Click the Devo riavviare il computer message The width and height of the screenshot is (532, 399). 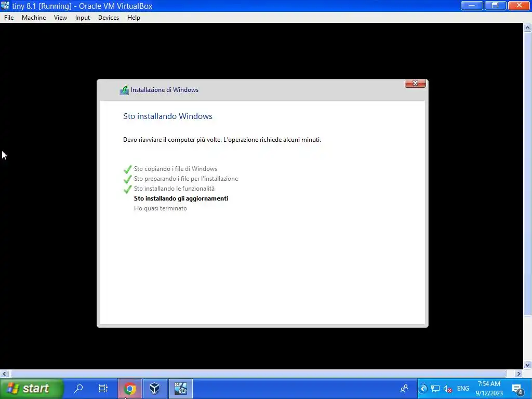[222, 140]
